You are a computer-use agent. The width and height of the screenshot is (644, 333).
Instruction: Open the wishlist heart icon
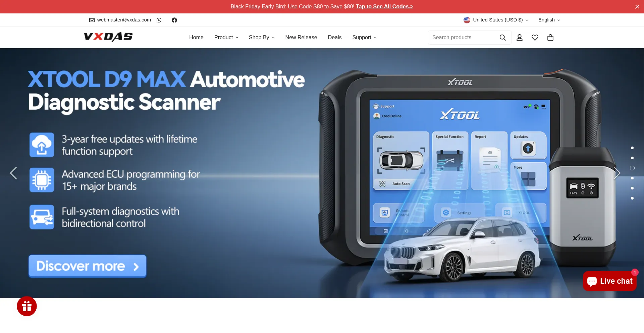click(535, 38)
